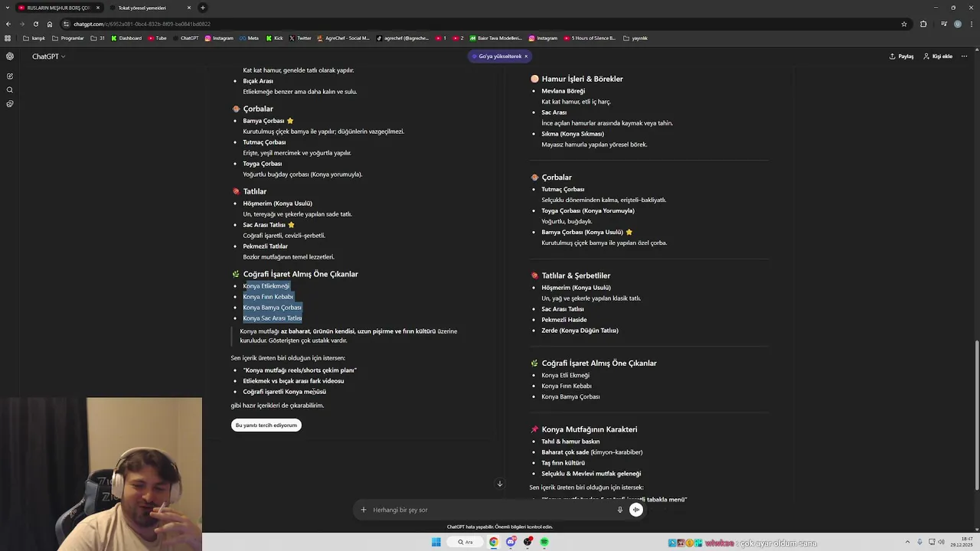Click Bu yanıtı tercih ediyorum button

point(266,425)
